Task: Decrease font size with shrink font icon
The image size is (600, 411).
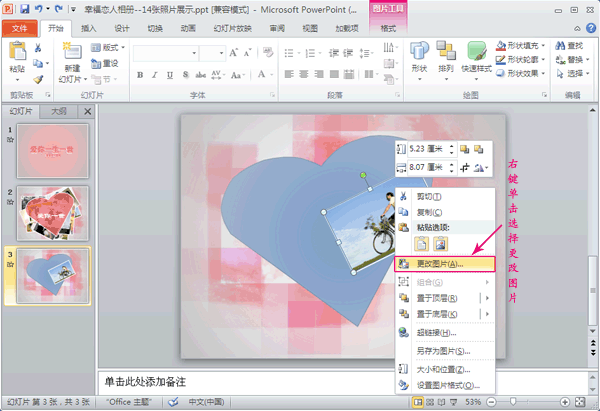Action: tap(247, 53)
